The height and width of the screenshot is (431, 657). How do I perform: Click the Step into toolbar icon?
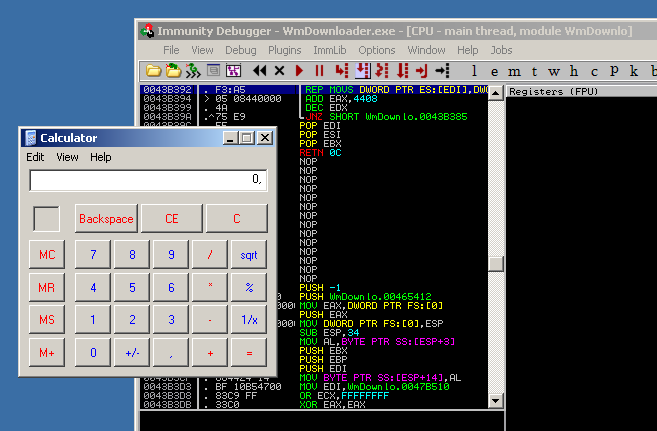point(341,71)
